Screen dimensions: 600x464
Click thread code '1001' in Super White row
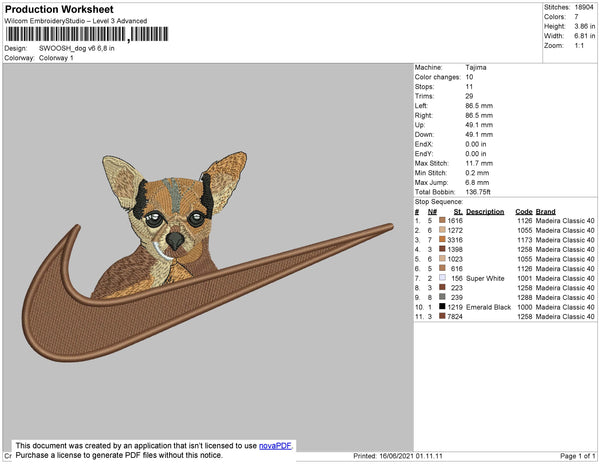[x=525, y=278]
